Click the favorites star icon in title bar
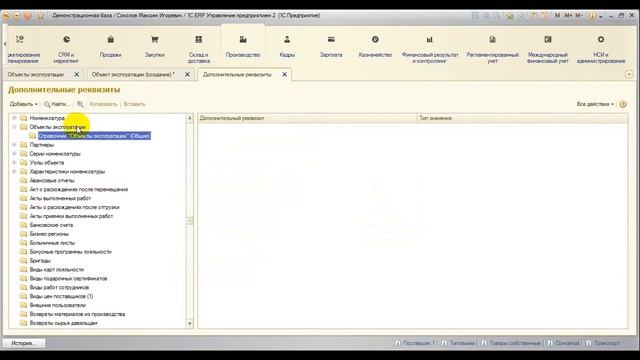Screen dimensions: 640x360 (40, 16)
